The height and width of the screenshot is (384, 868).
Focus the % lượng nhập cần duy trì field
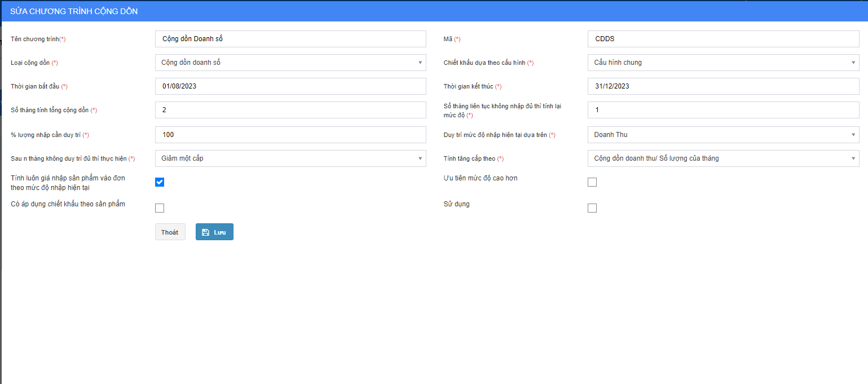click(x=290, y=135)
